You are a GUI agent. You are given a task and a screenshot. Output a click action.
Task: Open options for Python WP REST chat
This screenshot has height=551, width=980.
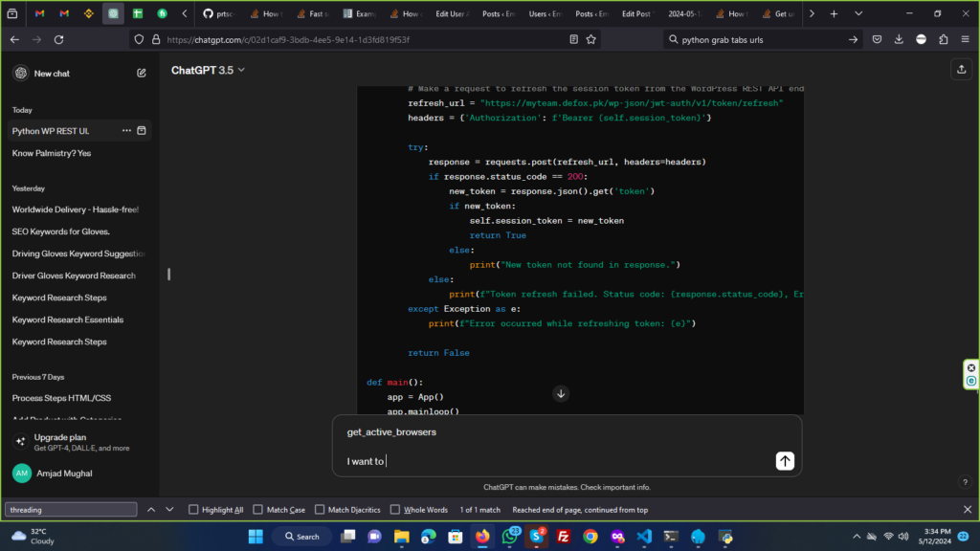pyautogui.click(x=126, y=131)
